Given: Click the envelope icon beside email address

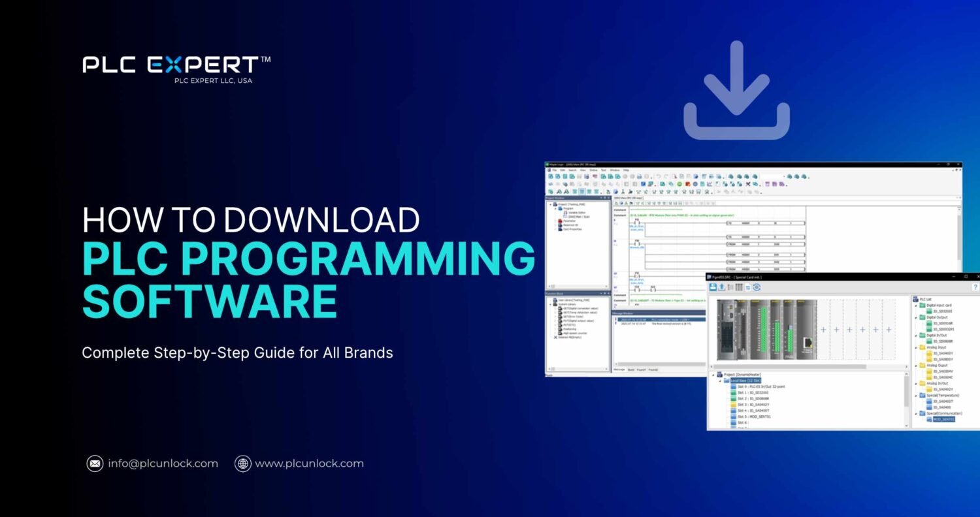Looking at the screenshot, I should tap(95, 463).
